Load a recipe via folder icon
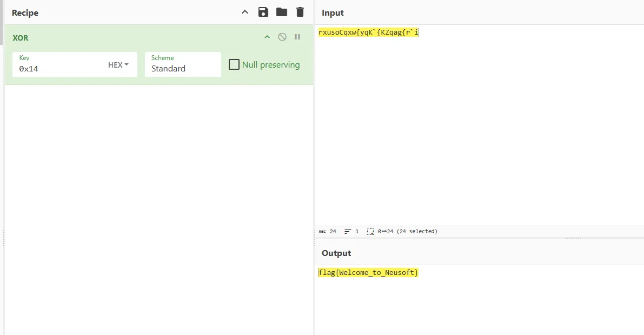 (282, 12)
